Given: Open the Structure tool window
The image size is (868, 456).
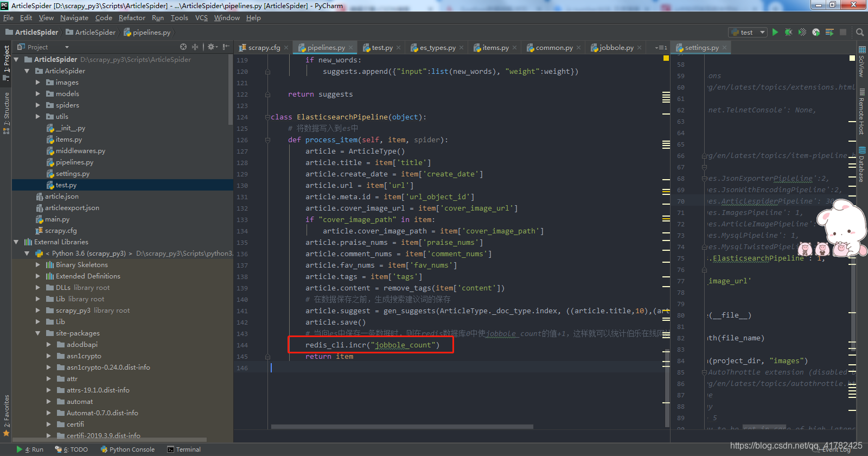Looking at the screenshot, I should point(7,113).
